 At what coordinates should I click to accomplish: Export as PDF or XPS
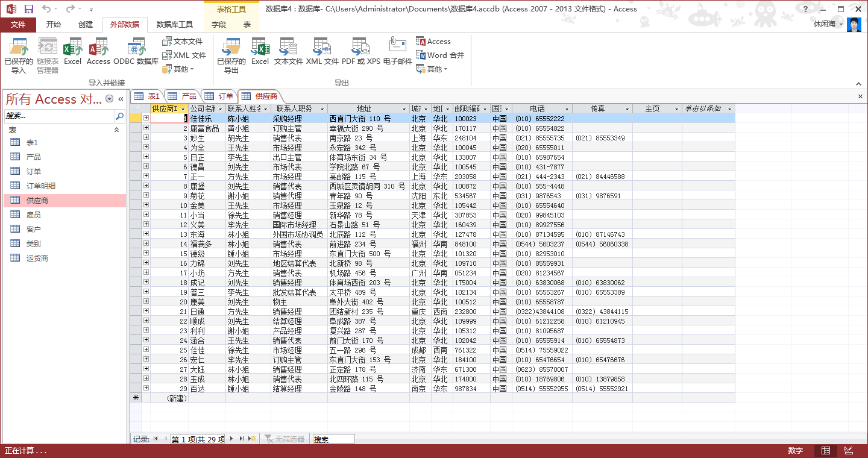point(361,51)
